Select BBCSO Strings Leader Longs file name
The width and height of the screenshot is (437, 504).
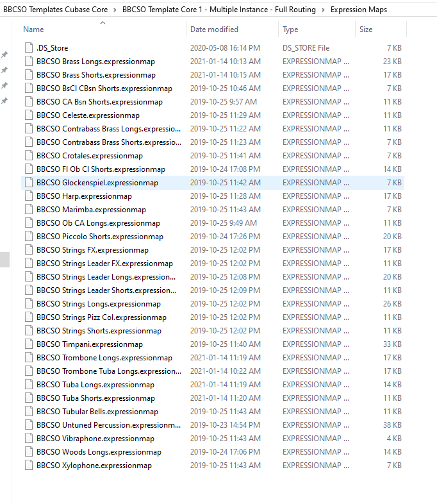(x=106, y=277)
